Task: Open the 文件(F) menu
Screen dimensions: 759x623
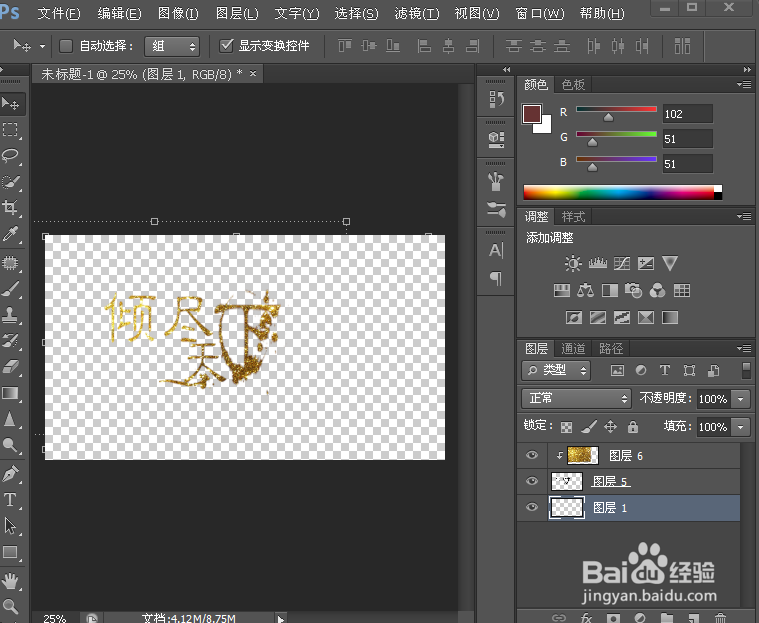Action: 59,13
